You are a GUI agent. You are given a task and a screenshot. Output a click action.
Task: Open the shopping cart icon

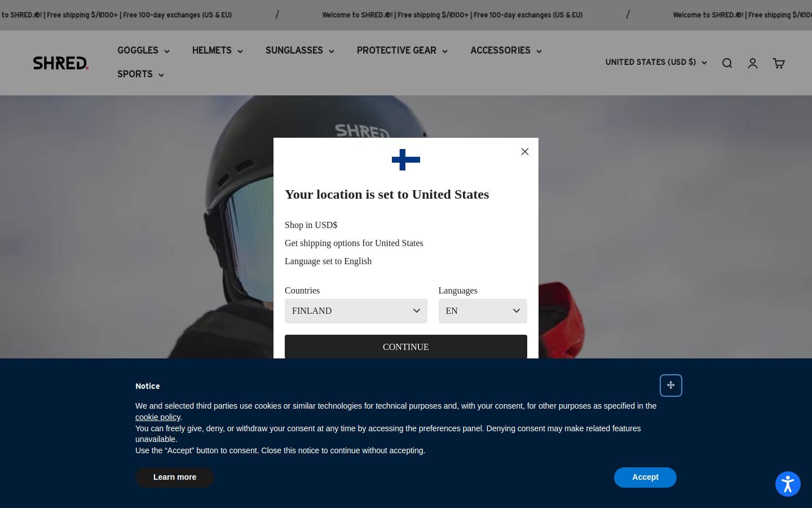(x=779, y=63)
